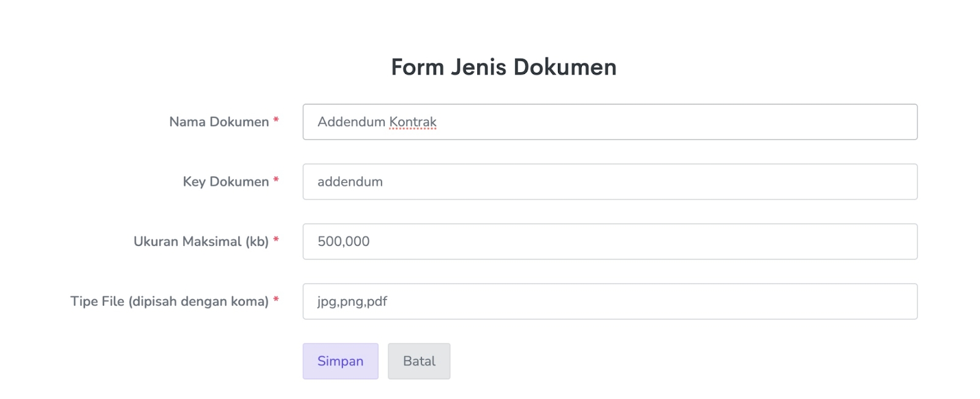Click the lowercase "addendum" key value

[350, 182]
